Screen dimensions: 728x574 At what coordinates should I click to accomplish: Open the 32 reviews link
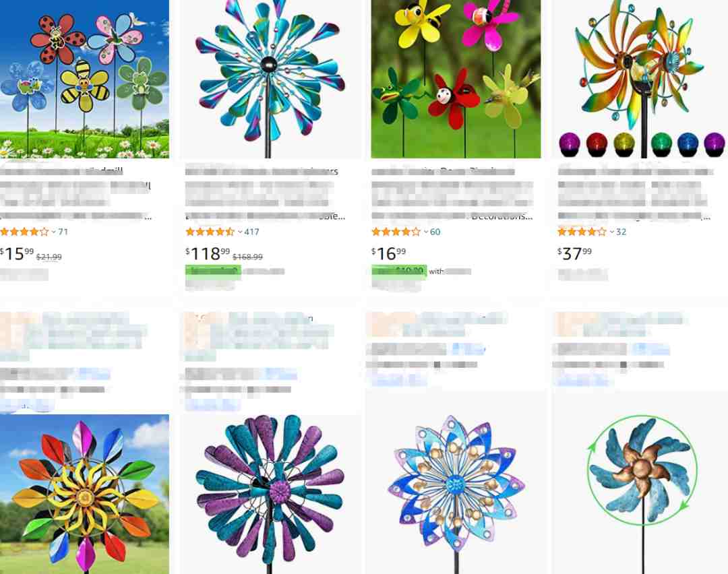click(x=621, y=232)
